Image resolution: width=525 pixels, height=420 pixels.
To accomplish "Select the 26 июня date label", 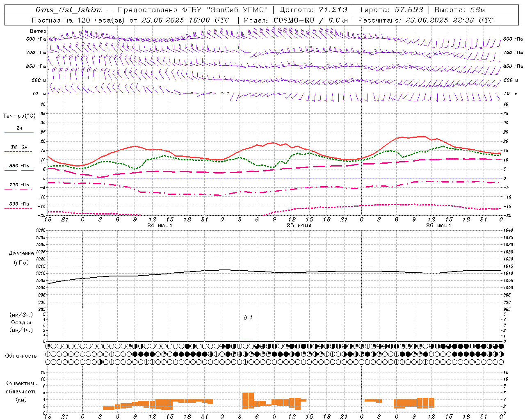I will pos(438,226).
